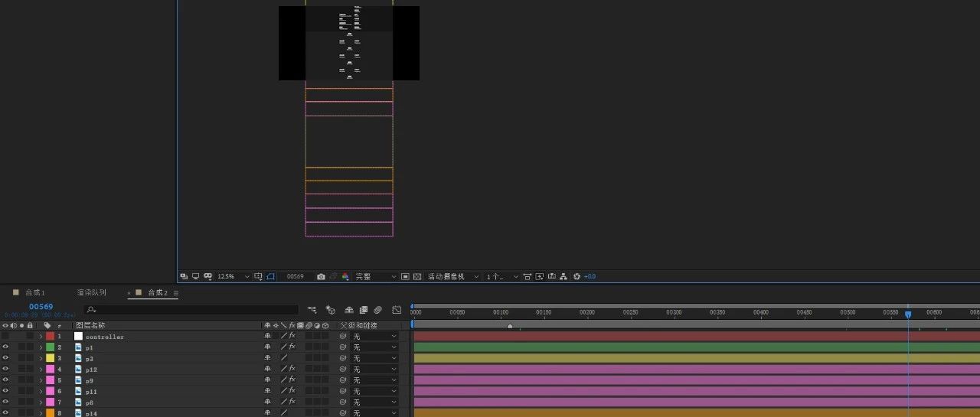Click the 00569 current time display
Image resolution: width=980 pixels, height=417 pixels.
tap(41, 307)
